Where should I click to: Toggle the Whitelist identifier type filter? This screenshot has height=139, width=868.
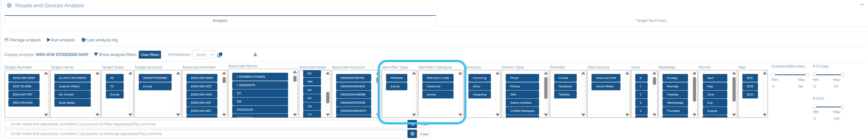(396, 78)
